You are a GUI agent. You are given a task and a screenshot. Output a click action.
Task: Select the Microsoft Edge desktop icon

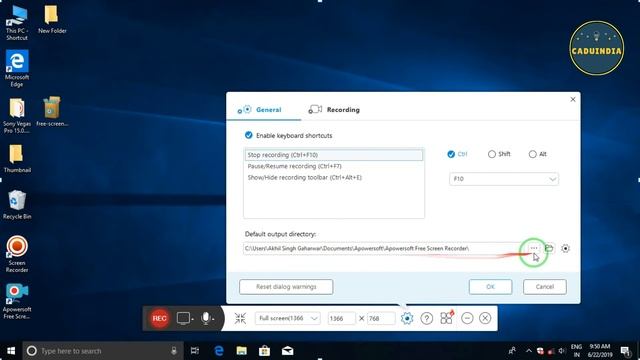click(17, 69)
